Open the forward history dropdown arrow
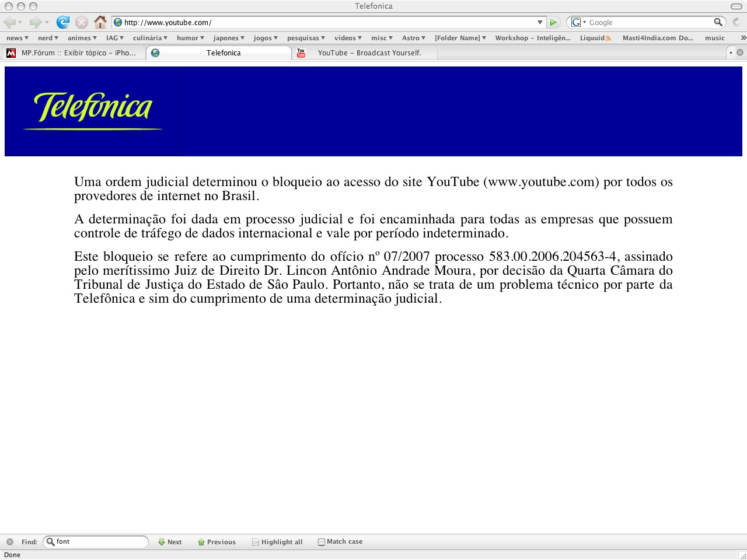This screenshot has height=560, width=747. [47, 23]
